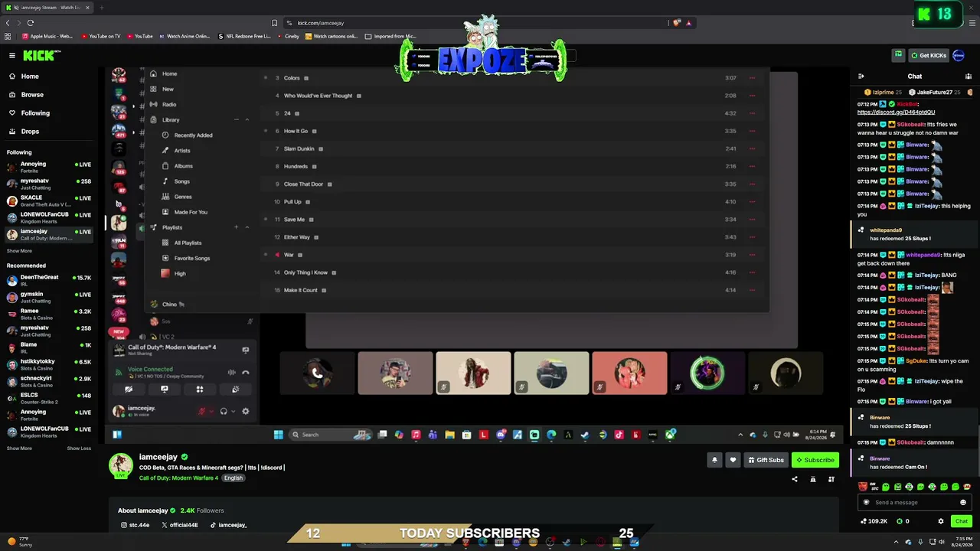Select DeenTheGreat recommended channel

click(49, 281)
